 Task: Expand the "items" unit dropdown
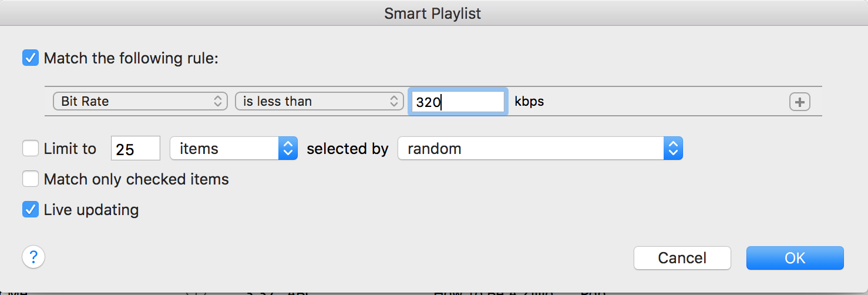tap(233, 149)
